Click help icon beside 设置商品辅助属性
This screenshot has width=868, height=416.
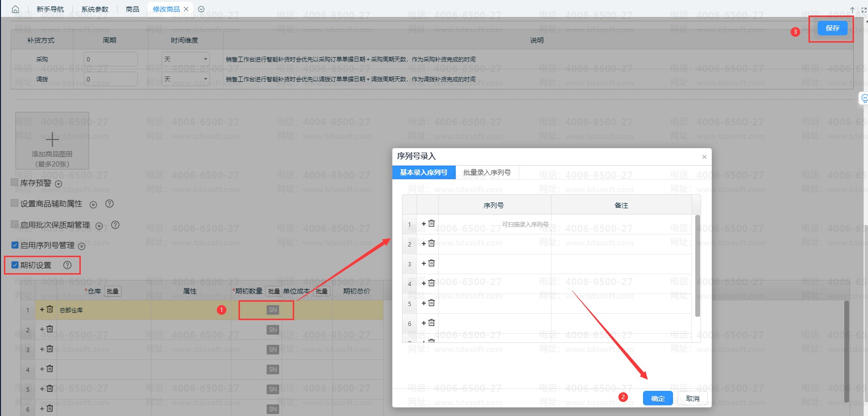tap(109, 204)
